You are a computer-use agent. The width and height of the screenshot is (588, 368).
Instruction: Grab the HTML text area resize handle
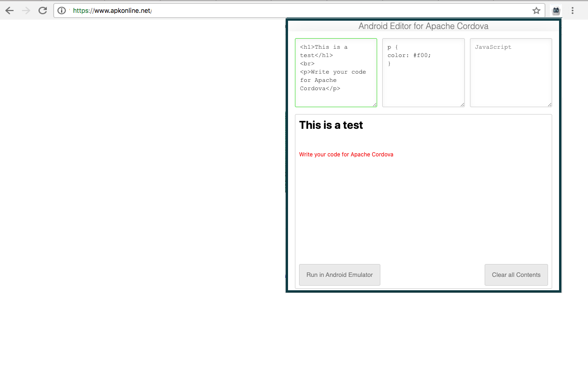(374, 104)
